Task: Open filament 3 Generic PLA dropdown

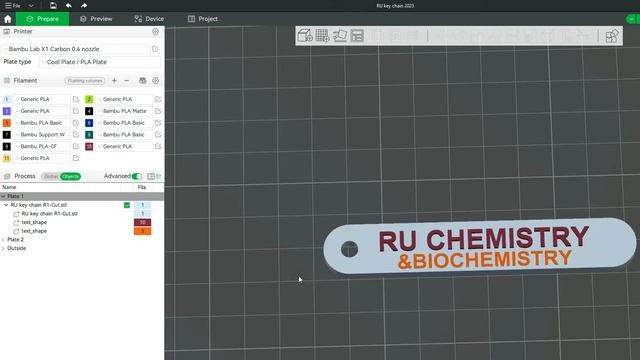Action: pyautogui.click(x=42, y=111)
